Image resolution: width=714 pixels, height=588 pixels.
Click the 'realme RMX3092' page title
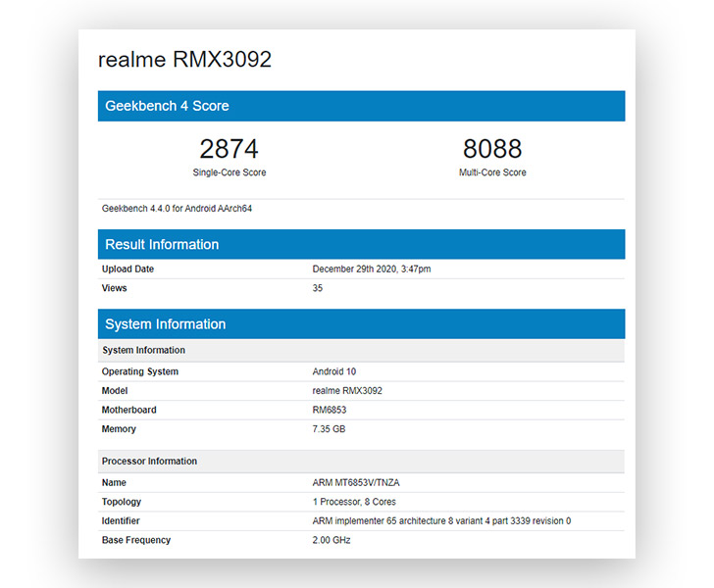coord(184,59)
